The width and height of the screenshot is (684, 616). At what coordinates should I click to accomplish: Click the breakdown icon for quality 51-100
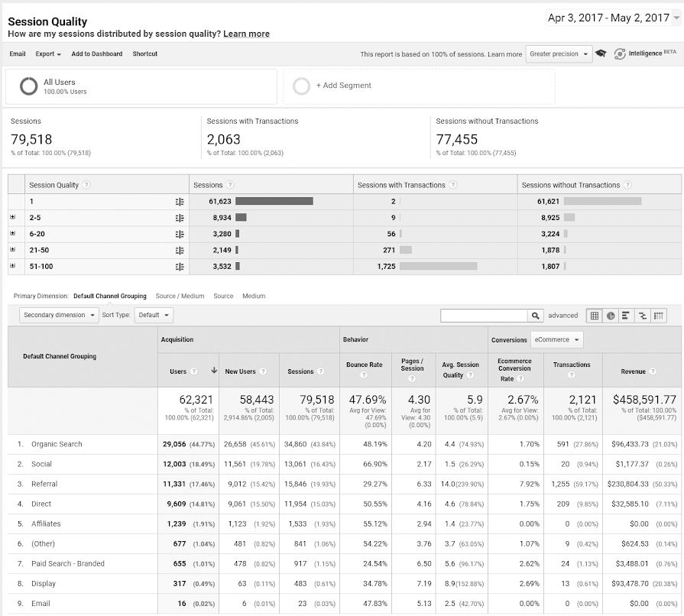tap(180, 267)
